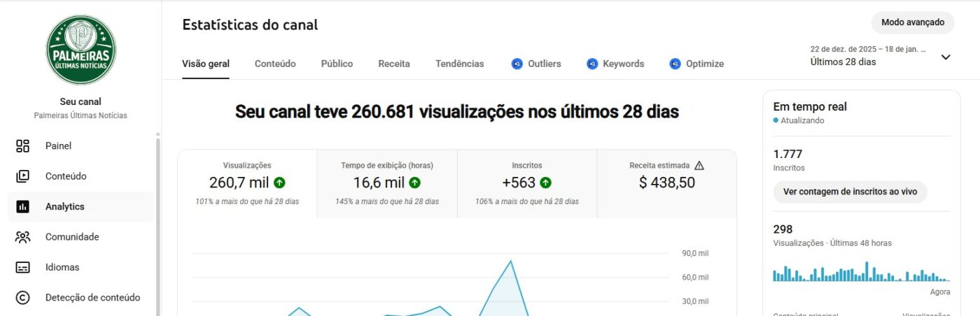Click the Em tempo real heading
980x316 pixels.
[x=810, y=107]
